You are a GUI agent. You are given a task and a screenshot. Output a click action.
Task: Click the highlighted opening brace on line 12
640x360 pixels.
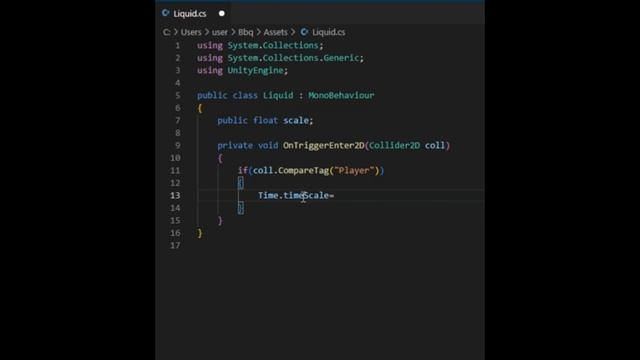click(240, 183)
